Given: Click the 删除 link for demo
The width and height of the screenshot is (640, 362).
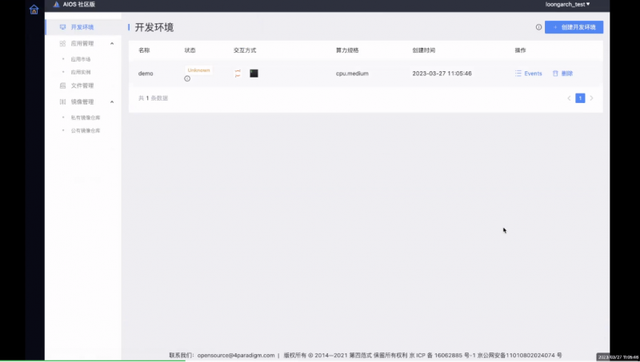Looking at the screenshot, I should click(563, 73).
